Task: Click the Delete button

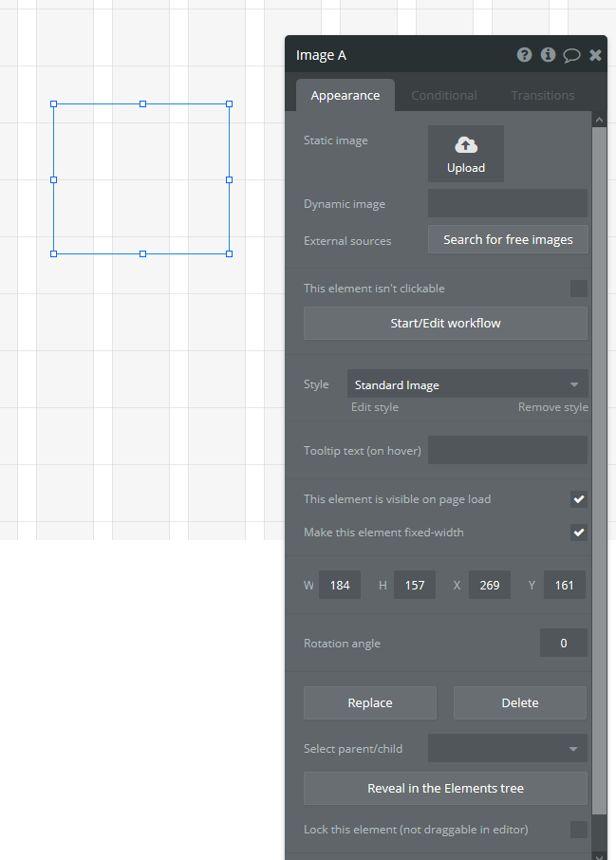Action: click(520, 702)
